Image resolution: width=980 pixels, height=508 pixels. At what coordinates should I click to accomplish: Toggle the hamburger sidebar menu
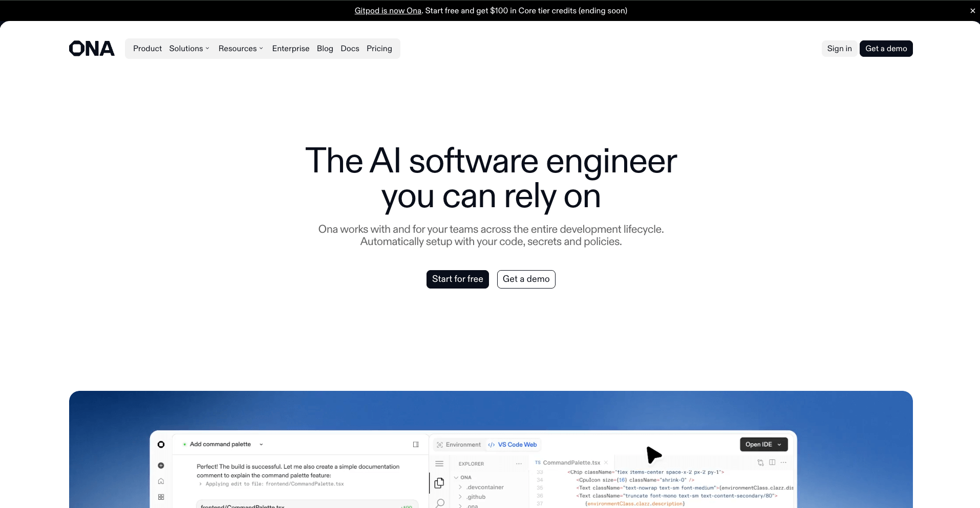tap(439, 463)
